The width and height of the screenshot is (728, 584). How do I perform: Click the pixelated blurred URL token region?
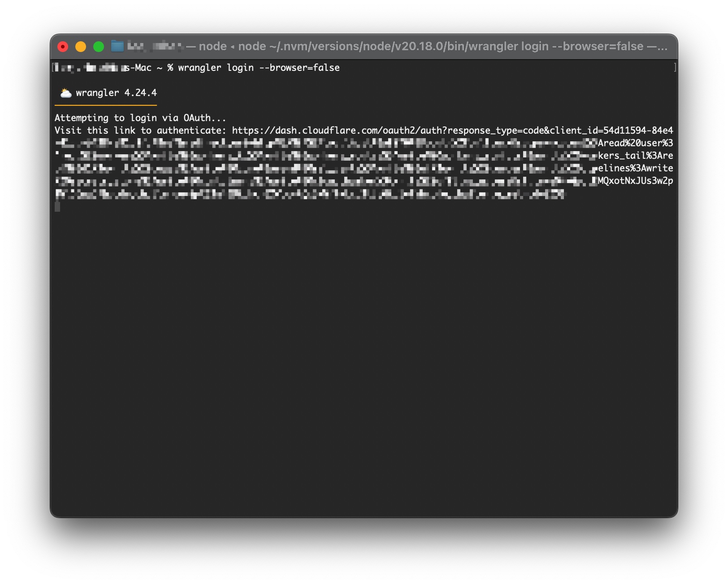pos(314,168)
